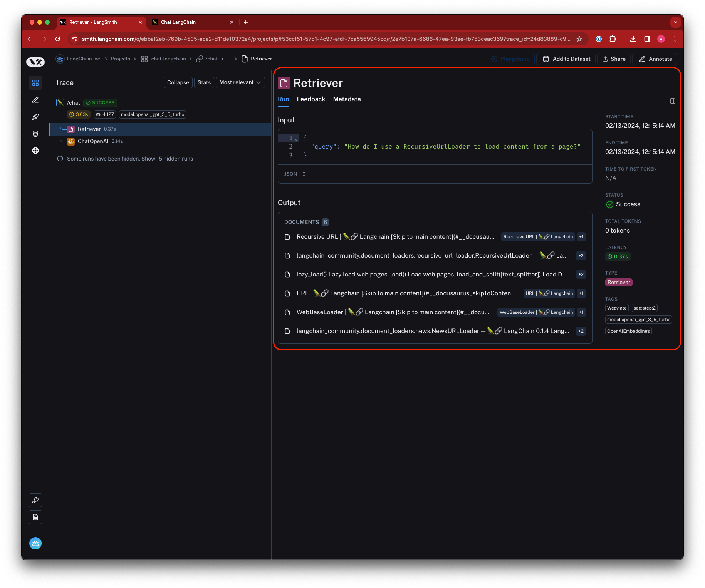The width and height of the screenshot is (705, 588).
Task: Select the Retriever run in trace tree
Action: pyautogui.click(x=160, y=129)
